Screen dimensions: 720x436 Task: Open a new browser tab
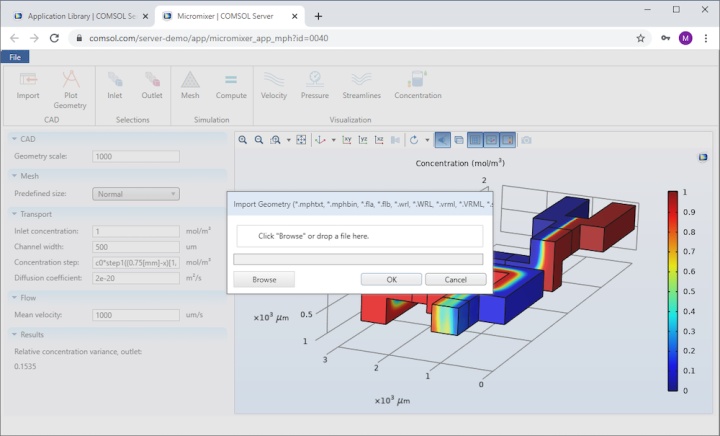(318, 17)
